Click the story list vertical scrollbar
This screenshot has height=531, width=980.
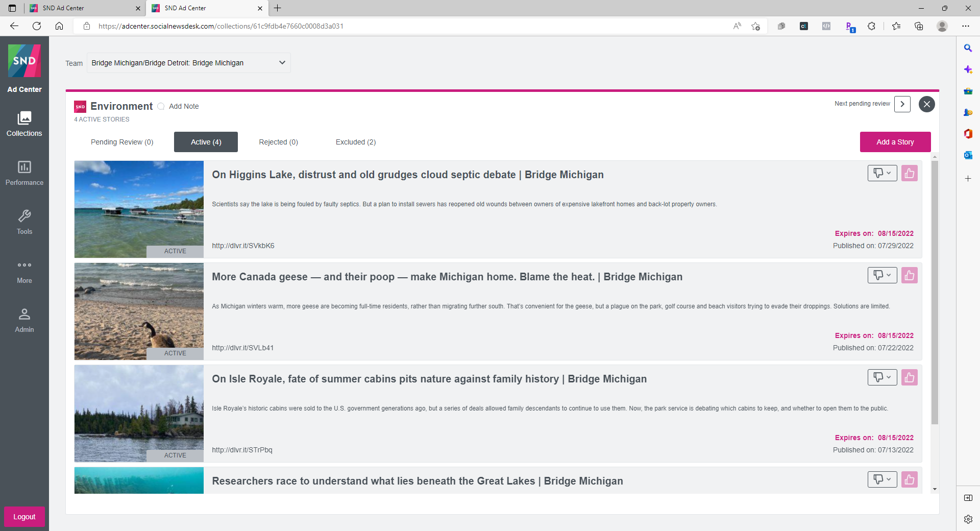(x=935, y=293)
